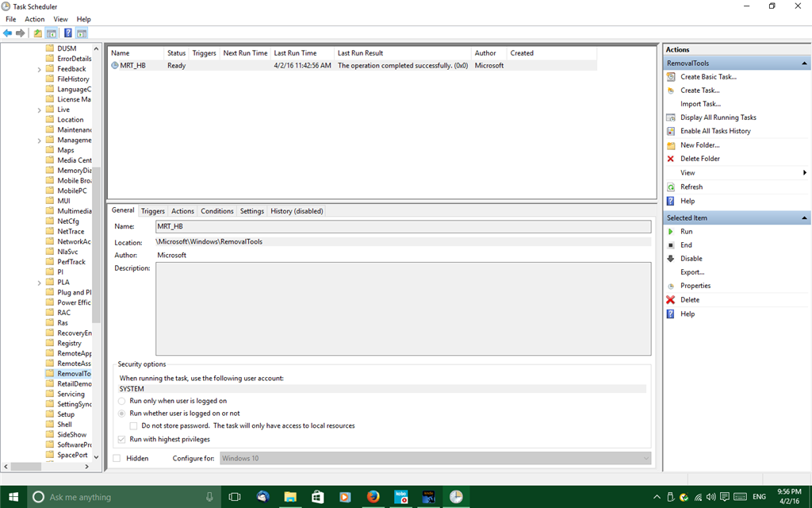Switch to the Triggers tab
Viewport: 812px width, 508px height.
pos(153,211)
